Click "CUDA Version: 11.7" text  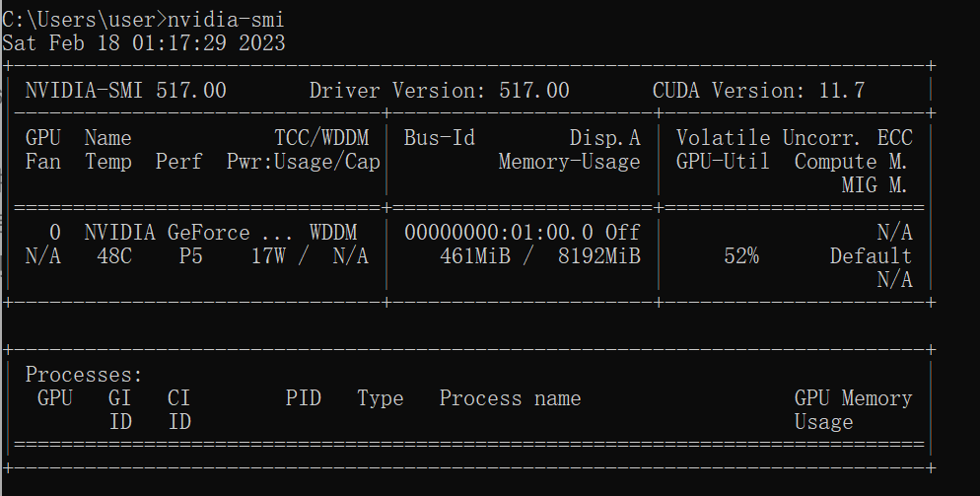[x=759, y=91]
